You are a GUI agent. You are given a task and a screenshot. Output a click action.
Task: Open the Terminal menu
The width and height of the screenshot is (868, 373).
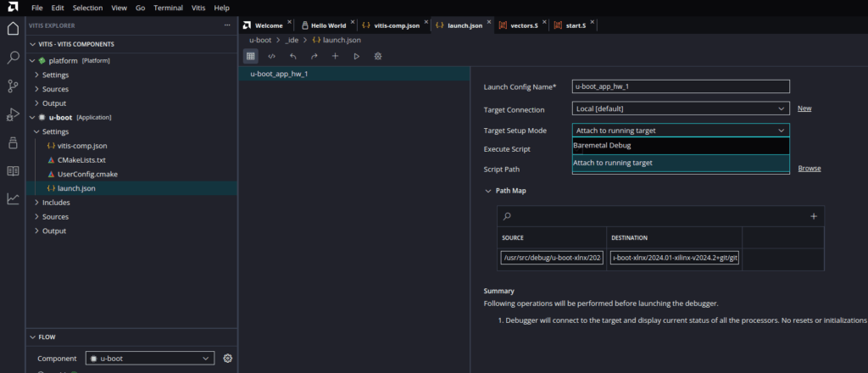[x=169, y=8]
